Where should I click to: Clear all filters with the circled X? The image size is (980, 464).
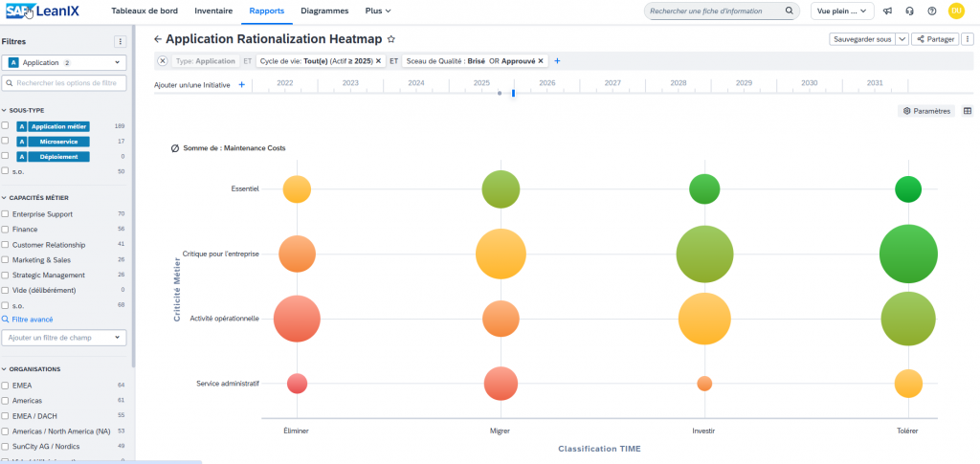tap(162, 60)
